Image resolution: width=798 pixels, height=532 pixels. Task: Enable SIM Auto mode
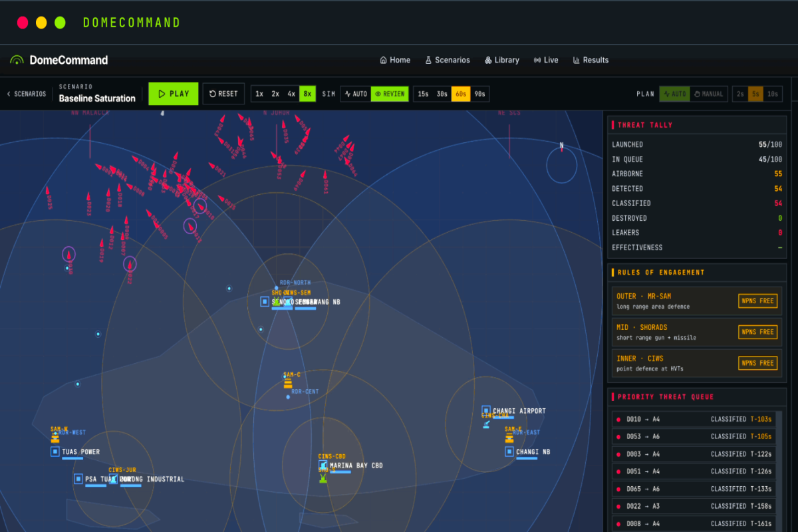tap(356, 94)
